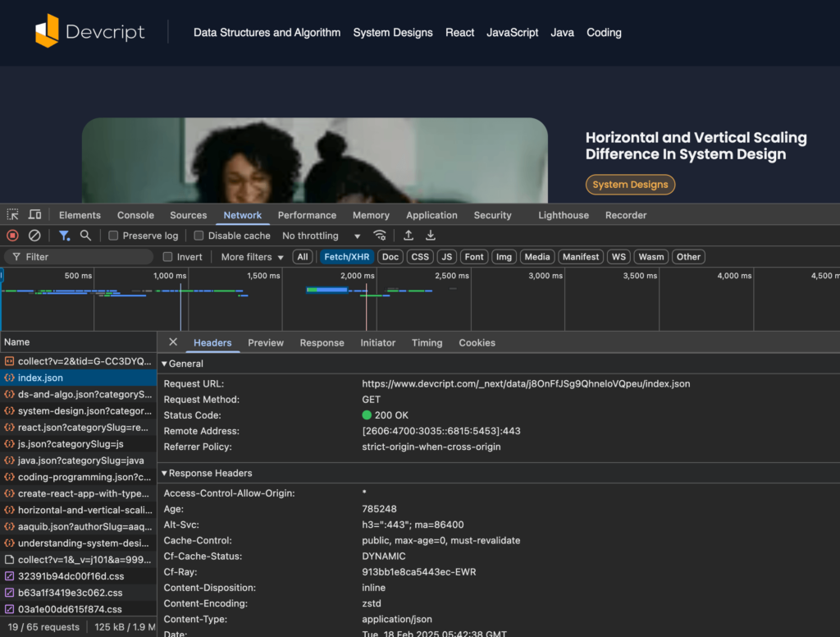Open network conditions settings
The image size is (840, 637).
(380, 236)
